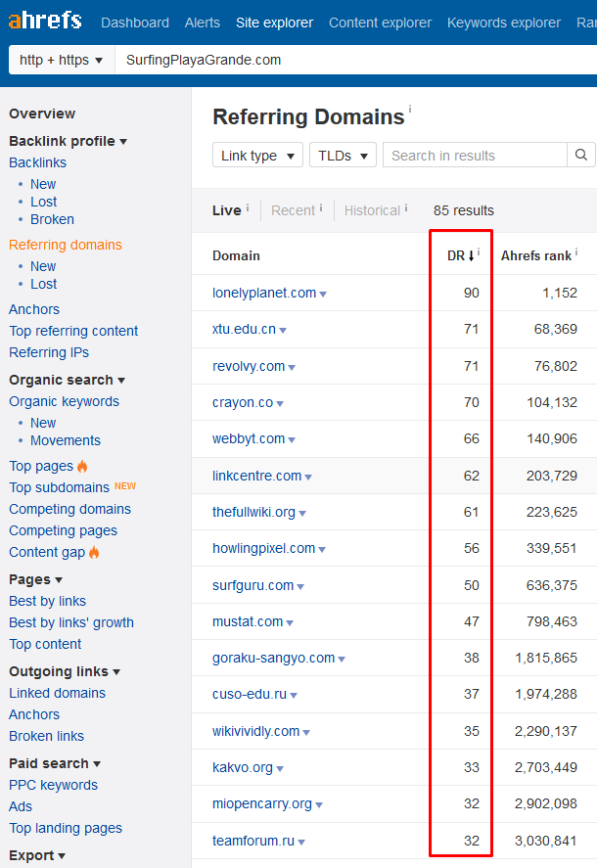Open the Top subdomains report

click(x=60, y=487)
